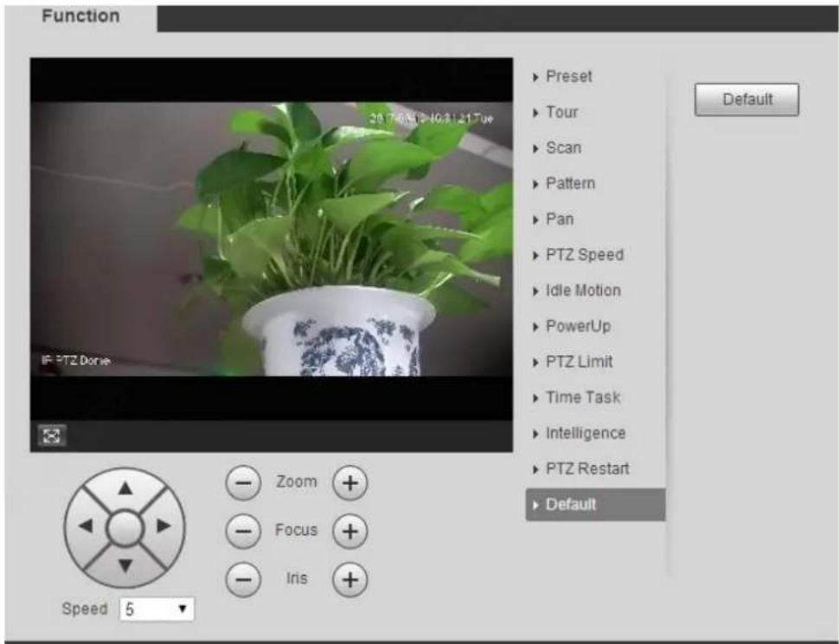Click the live video preview of the plant
The height and width of the screenshot is (644, 839).
(x=272, y=239)
